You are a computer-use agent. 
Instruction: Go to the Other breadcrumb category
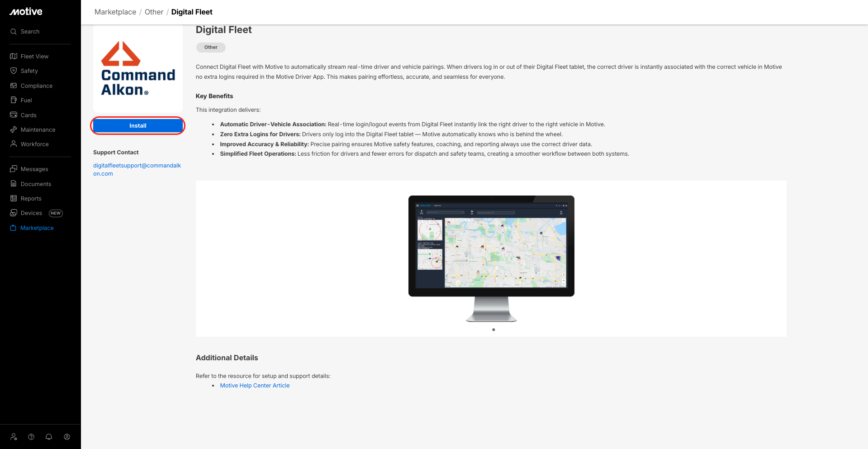[x=154, y=12]
